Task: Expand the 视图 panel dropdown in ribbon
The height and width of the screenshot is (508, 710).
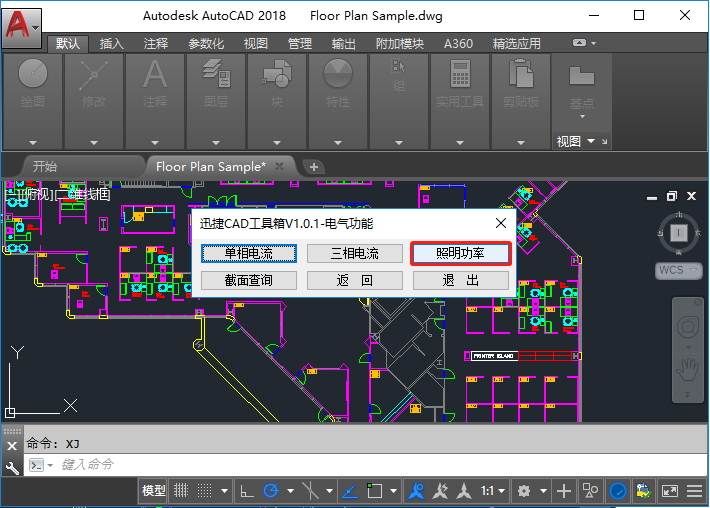Action: [x=591, y=141]
